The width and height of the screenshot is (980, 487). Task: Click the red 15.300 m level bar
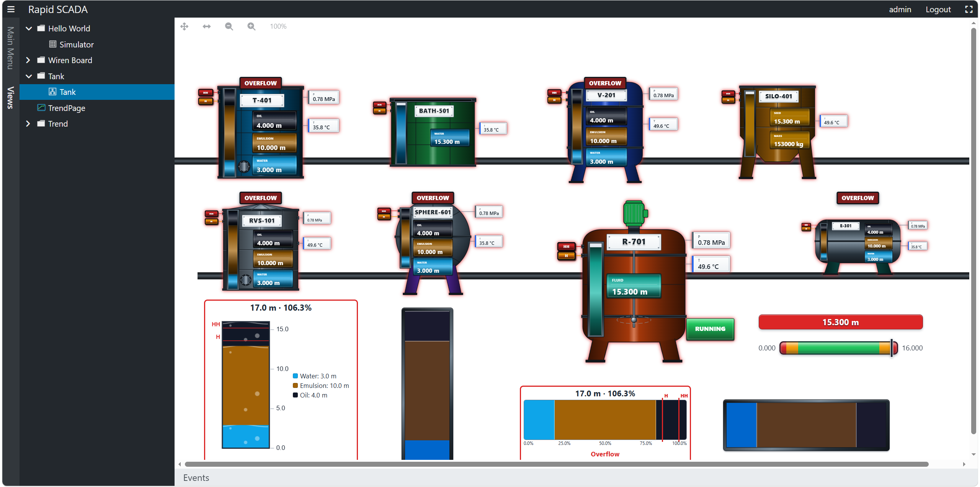[x=840, y=322]
